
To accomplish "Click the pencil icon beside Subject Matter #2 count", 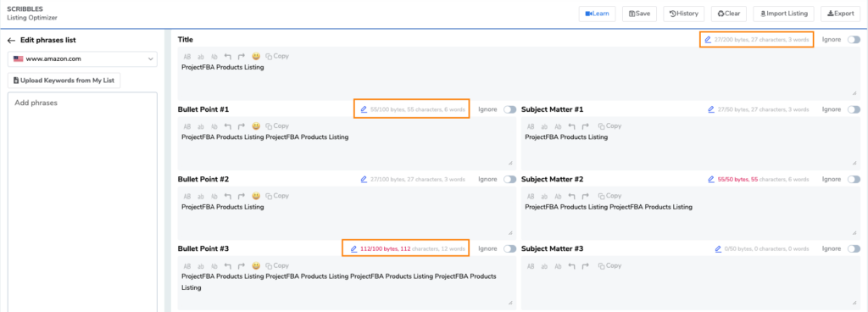I will click(711, 179).
